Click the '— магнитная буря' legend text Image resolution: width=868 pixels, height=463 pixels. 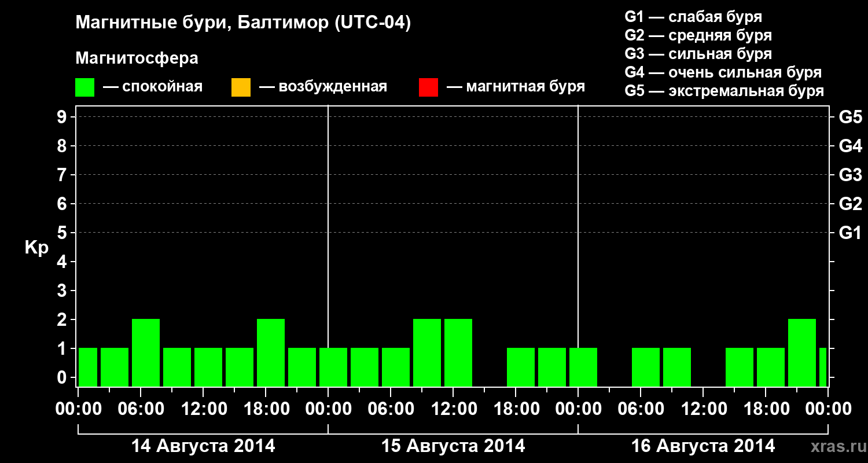[516, 87]
